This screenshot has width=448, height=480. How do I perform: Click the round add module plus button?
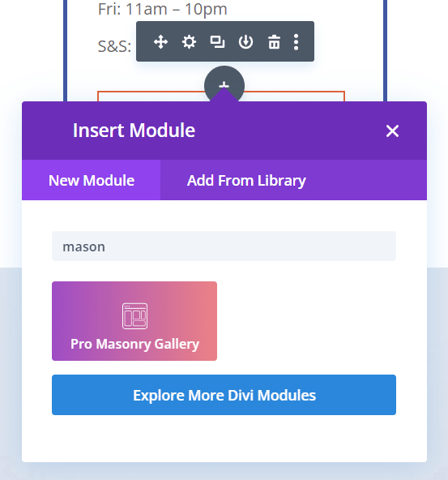[x=224, y=84]
